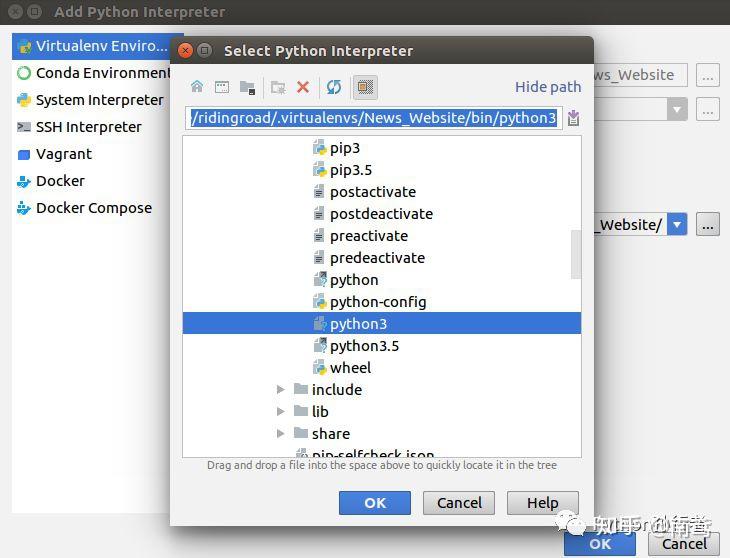Open path history icon beside path field

click(574, 118)
